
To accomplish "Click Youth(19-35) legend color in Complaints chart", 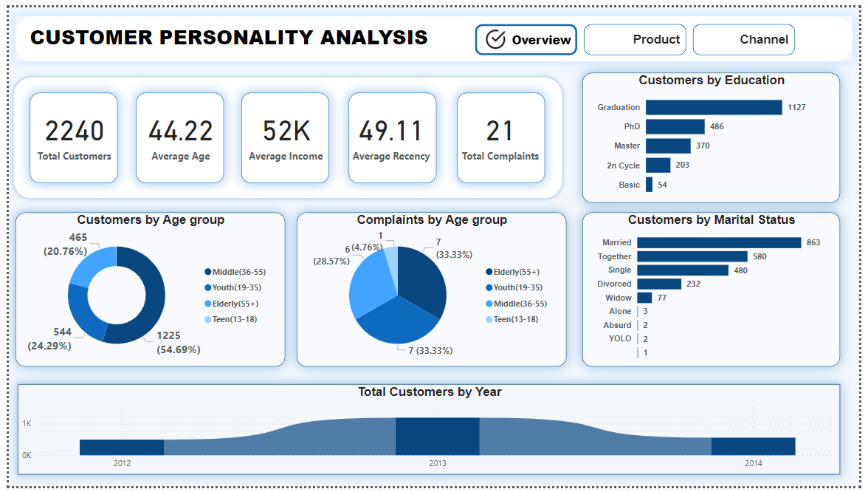I will coord(489,287).
